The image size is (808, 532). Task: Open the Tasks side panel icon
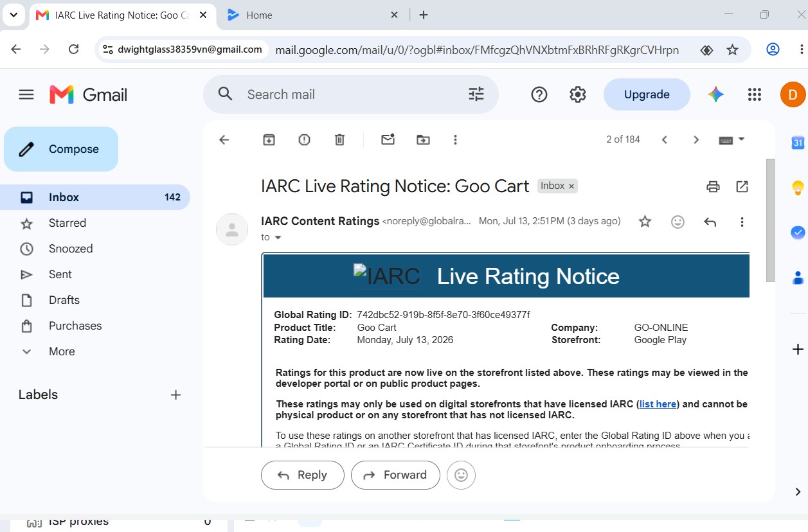(x=798, y=233)
